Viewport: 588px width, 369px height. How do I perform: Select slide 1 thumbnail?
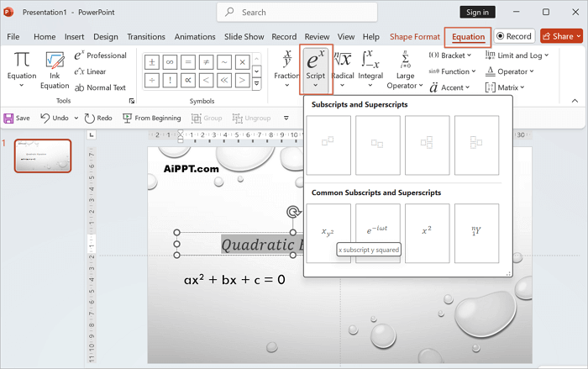[43, 156]
